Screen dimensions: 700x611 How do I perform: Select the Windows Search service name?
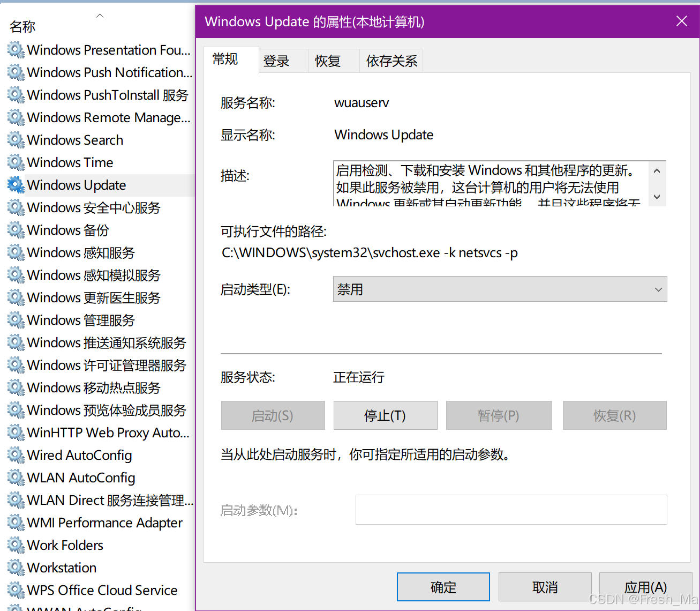click(x=75, y=140)
